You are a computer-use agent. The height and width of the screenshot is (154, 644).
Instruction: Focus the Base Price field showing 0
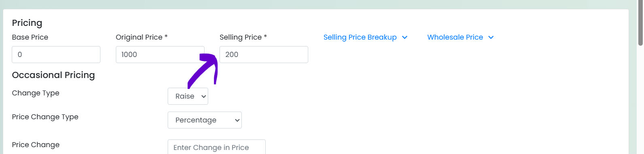pyautogui.click(x=56, y=55)
